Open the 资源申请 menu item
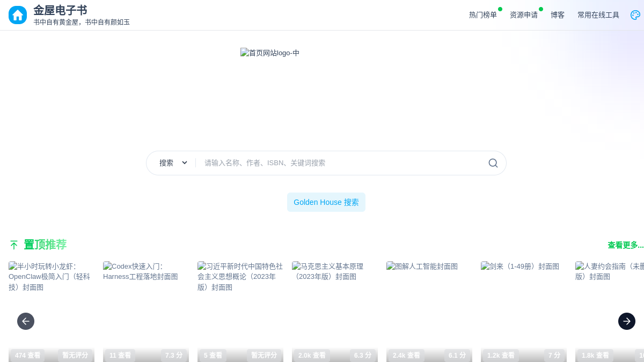This screenshot has width=644, height=362. [524, 15]
